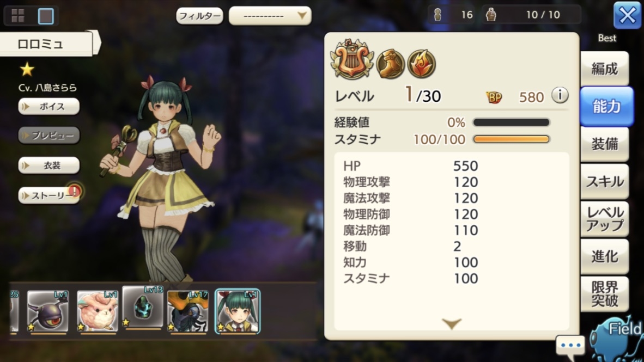Open ストーリー with the alert badge
The image size is (644, 362).
(49, 195)
